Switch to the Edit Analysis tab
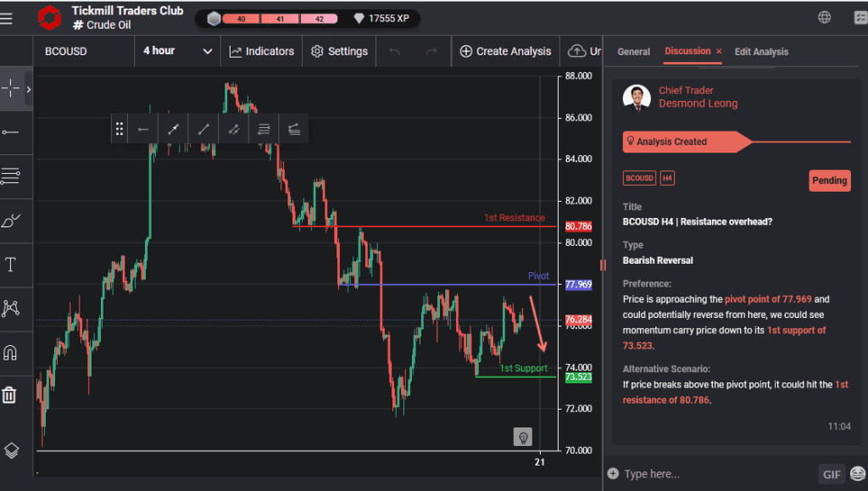This screenshot has width=868, height=491. pyautogui.click(x=760, y=52)
